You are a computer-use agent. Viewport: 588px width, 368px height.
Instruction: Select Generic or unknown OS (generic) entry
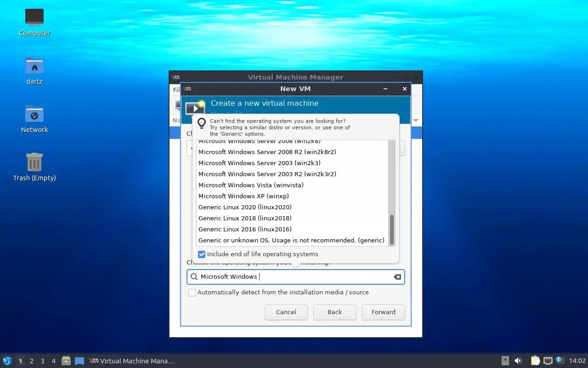click(x=292, y=240)
